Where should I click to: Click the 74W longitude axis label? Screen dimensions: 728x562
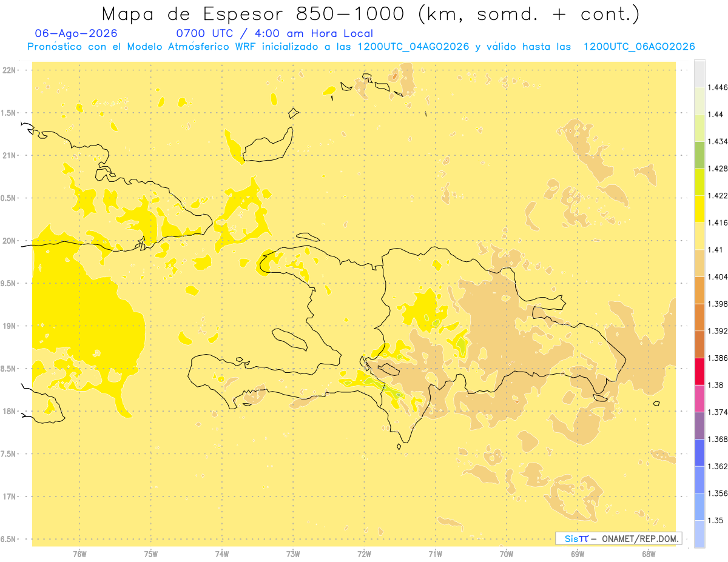[222, 554]
